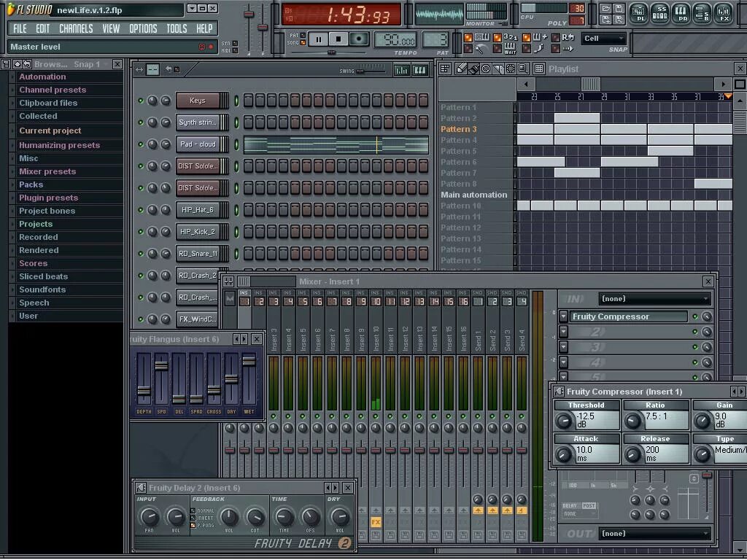Open the Mixer with the FX button
This screenshot has width=747, height=560.
pyautogui.click(x=724, y=13)
